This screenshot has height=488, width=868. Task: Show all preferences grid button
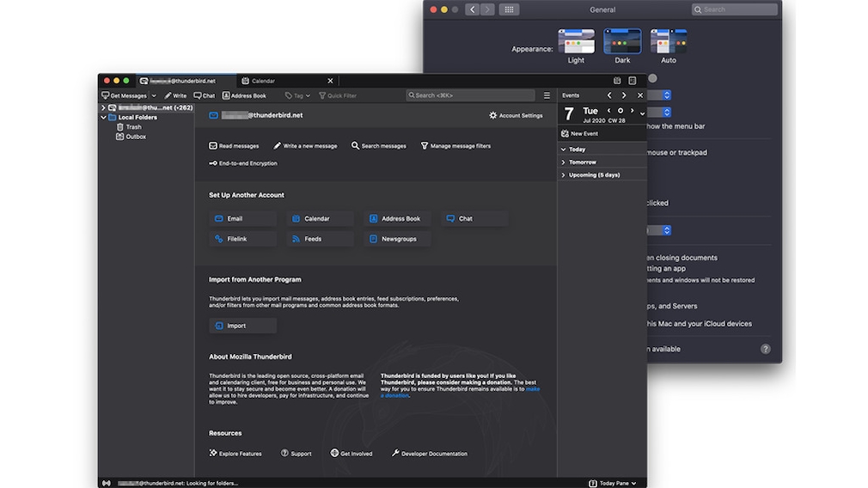(x=509, y=9)
